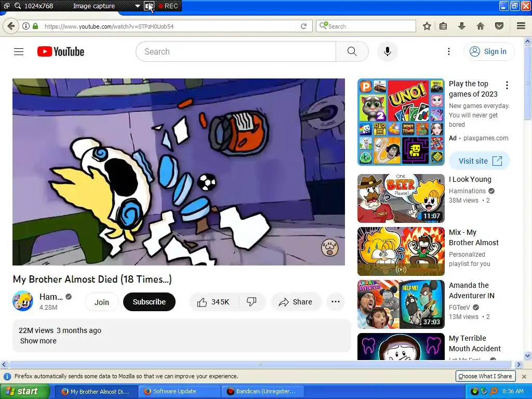The height and width of the screenshot is (399, 532).
Task: Start voice search with microphone icon
Action: (x=388, y=51)
